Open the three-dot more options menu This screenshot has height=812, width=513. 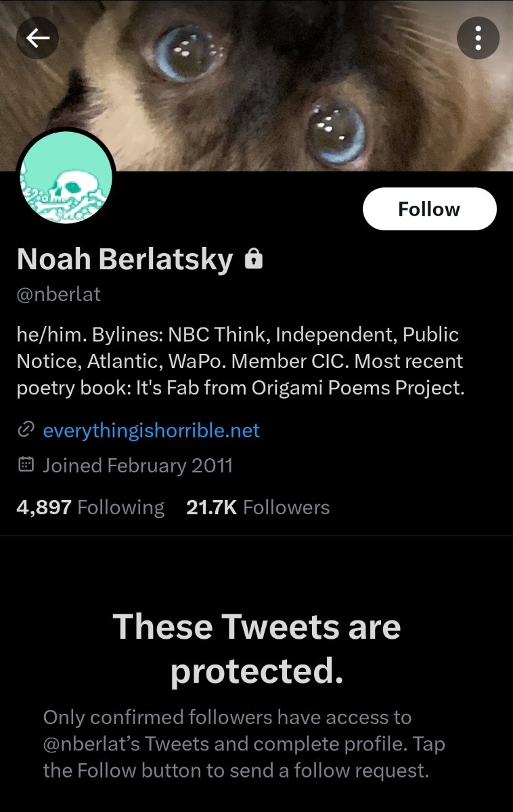click(x=478, y=38)
